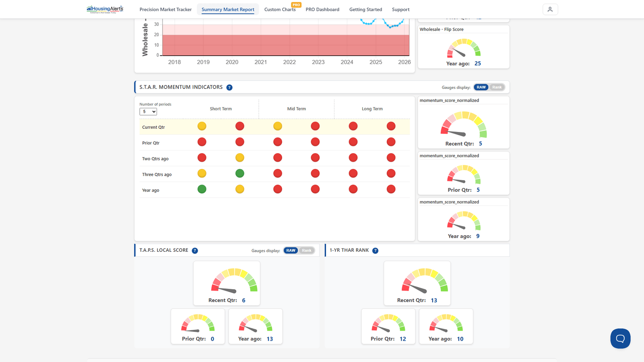Open the S.T.A.R. Momentum Indicators help icon
644x362 pixels.
click(x=229, y=87)
